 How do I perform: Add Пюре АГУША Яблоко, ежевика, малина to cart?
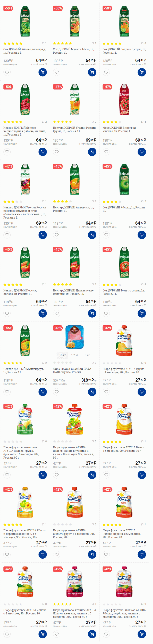92,634
